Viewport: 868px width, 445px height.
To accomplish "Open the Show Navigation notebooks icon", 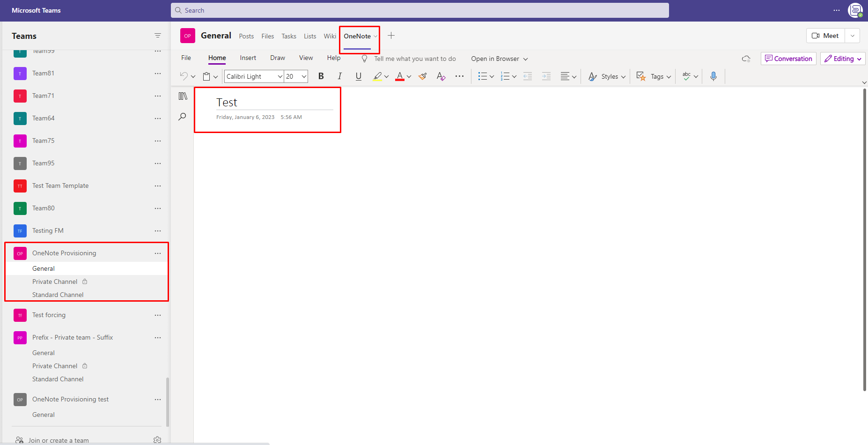I will point(183,96).
